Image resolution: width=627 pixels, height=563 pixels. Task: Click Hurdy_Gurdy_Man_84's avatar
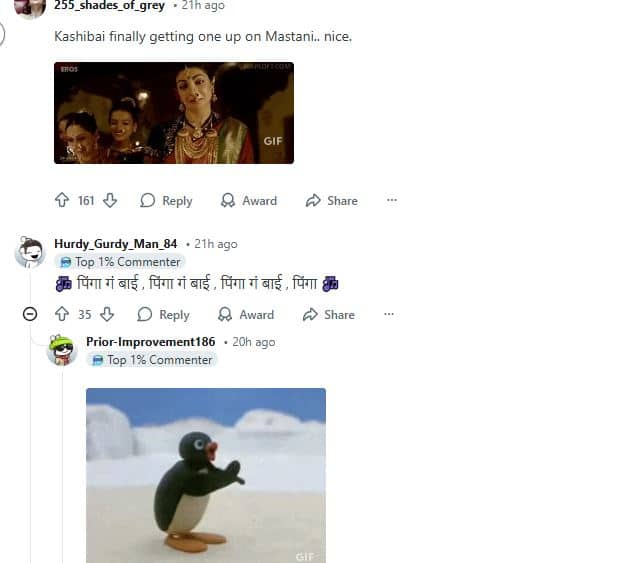[x=30, y=252]
